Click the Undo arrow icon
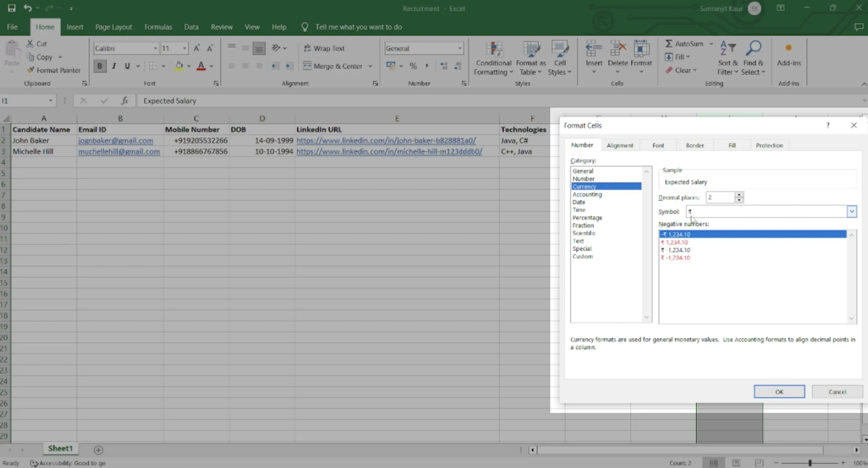The image size is (868, 468). click(28, 8)
